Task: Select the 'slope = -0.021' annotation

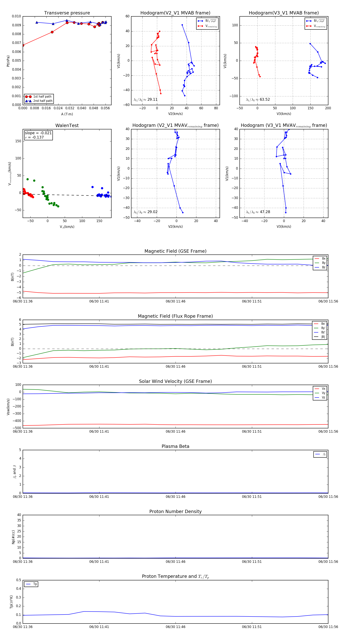Action: [x=38, y=133]
